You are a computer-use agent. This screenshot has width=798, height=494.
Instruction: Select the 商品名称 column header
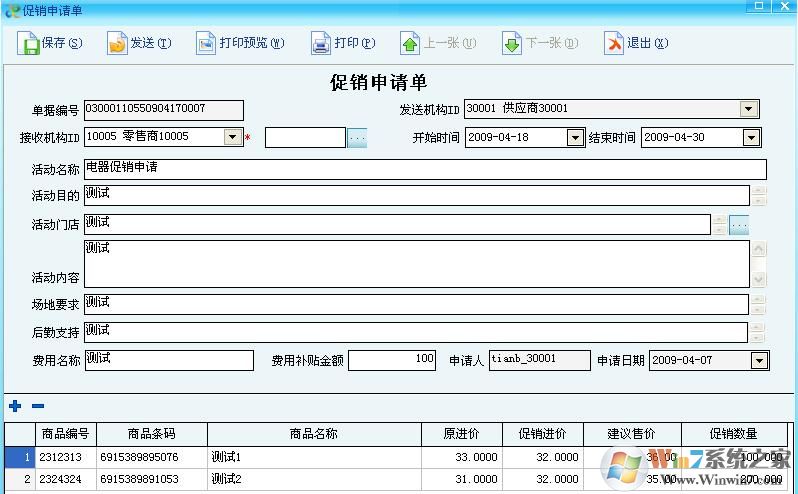pos(313,434)
